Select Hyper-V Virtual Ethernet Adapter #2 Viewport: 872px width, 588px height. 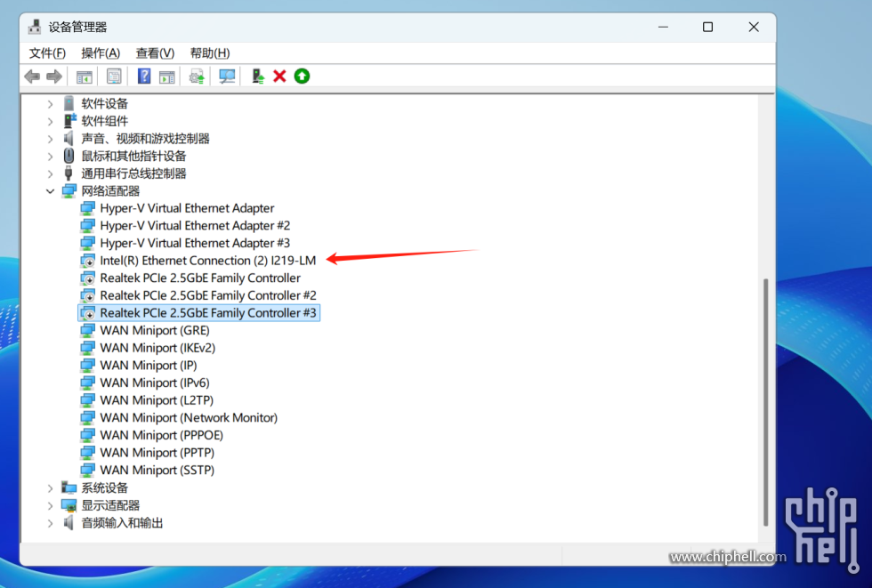(x=195, y=226)
